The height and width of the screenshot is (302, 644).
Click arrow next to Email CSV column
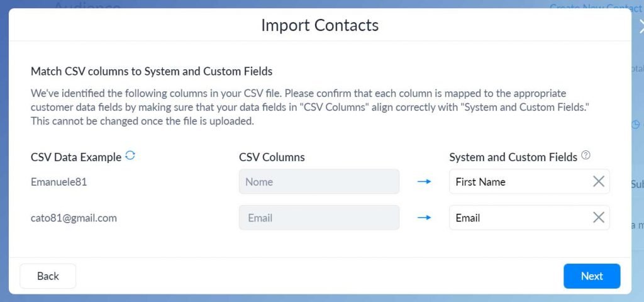[425, 218]
